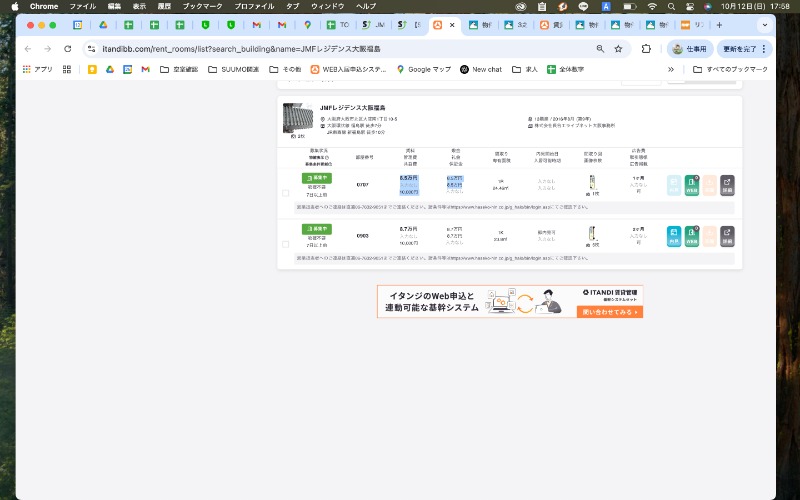
Task: Open details for room 0707
Action: (727, 185)
